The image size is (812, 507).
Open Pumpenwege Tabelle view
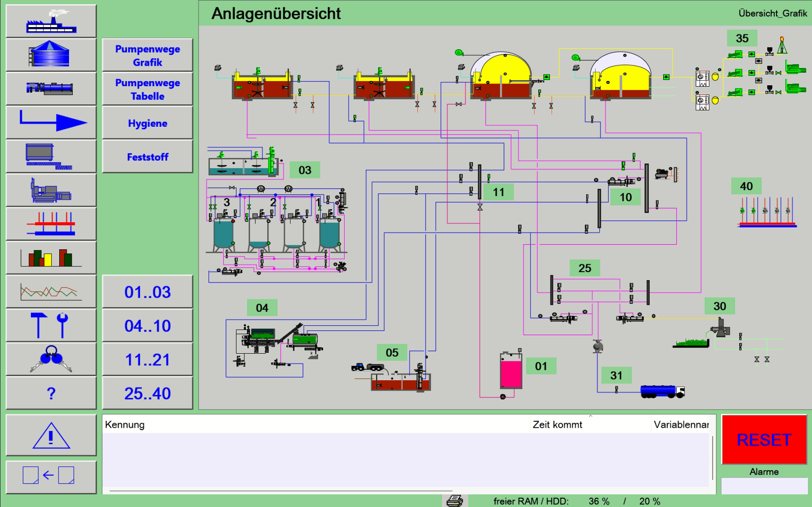coord(147,89)
